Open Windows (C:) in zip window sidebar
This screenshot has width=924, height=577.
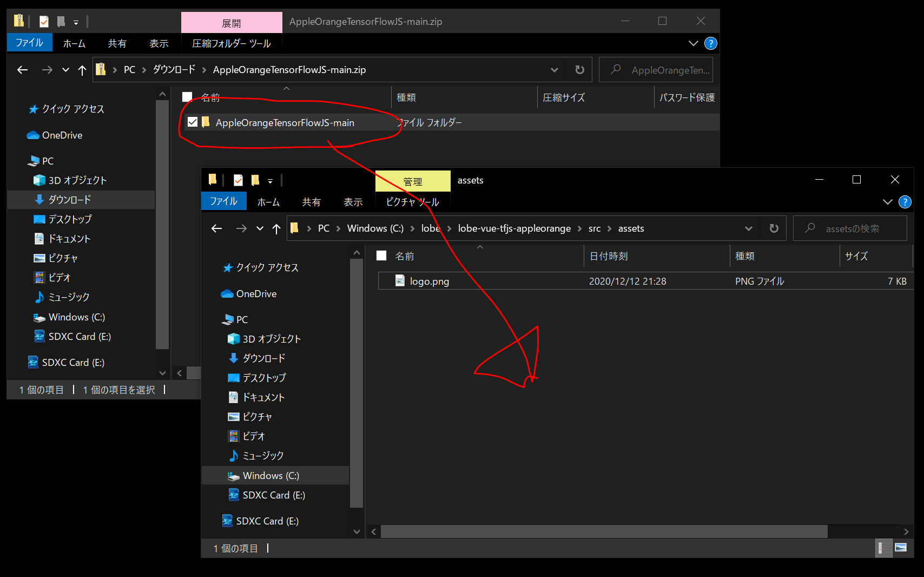click(x=70, y=317)
